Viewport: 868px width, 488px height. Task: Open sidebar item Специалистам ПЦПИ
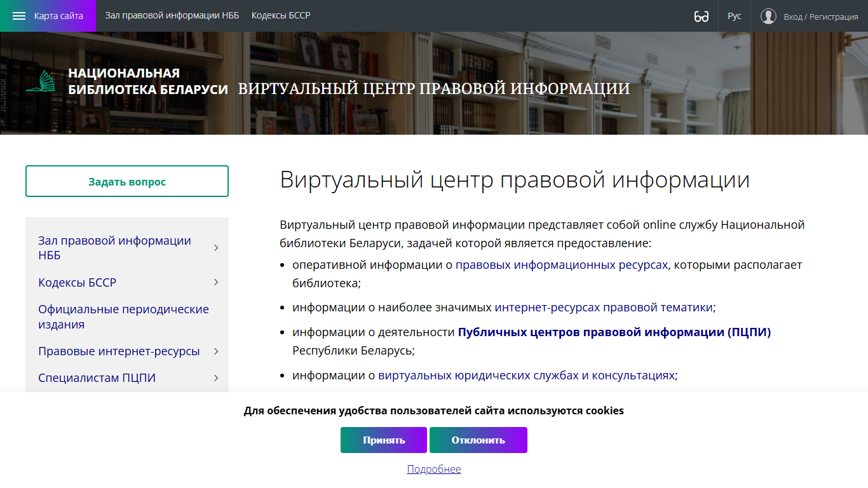point(97,378)
